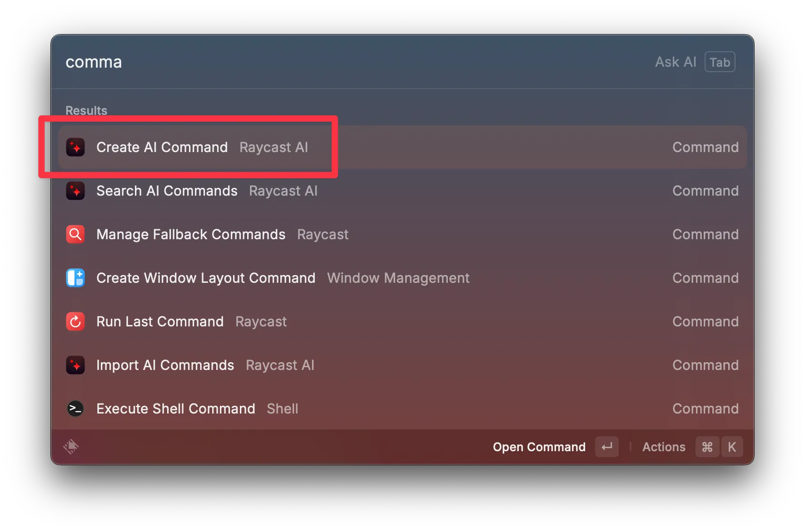Viewport: 805px width, 532px height.
Task: Pick the Run Last Command result
Action: click(402, 321)
